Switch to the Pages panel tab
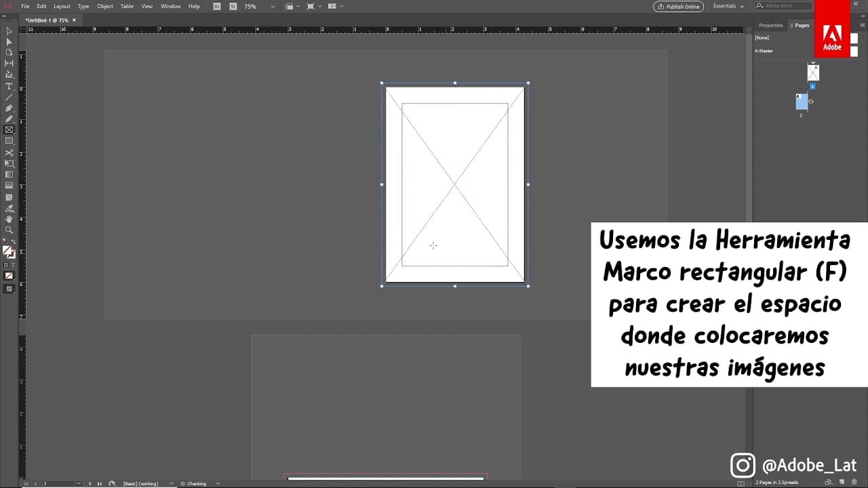868x488 pixels. click(801, 25)
